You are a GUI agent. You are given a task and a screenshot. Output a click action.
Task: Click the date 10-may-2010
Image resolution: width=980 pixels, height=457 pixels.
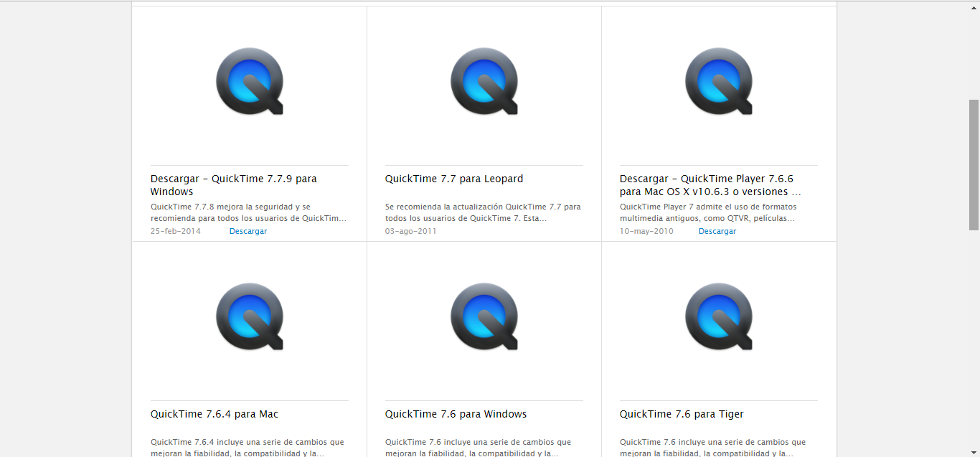tap(646, 231)
